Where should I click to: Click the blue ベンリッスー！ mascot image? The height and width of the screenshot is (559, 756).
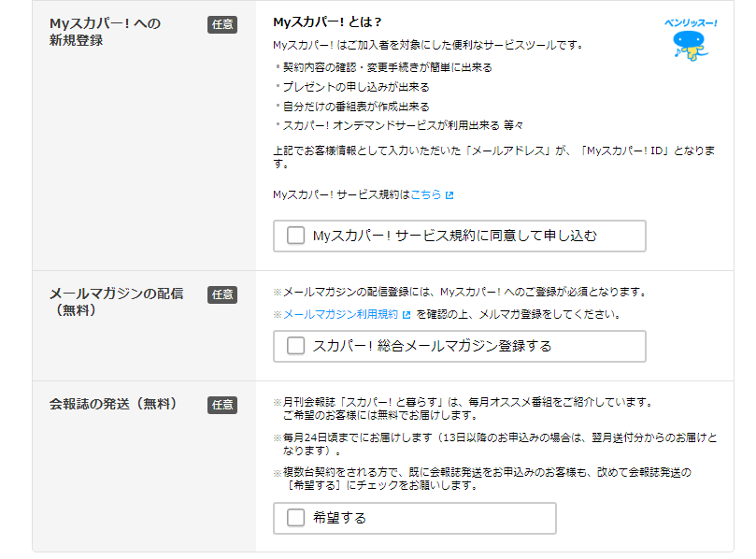click(691, 40)
